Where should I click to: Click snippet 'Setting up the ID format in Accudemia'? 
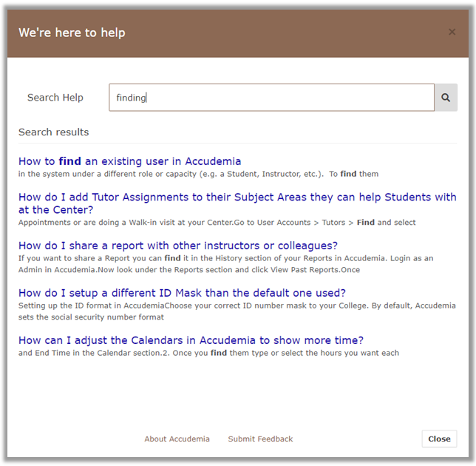(x=237, y=311)
